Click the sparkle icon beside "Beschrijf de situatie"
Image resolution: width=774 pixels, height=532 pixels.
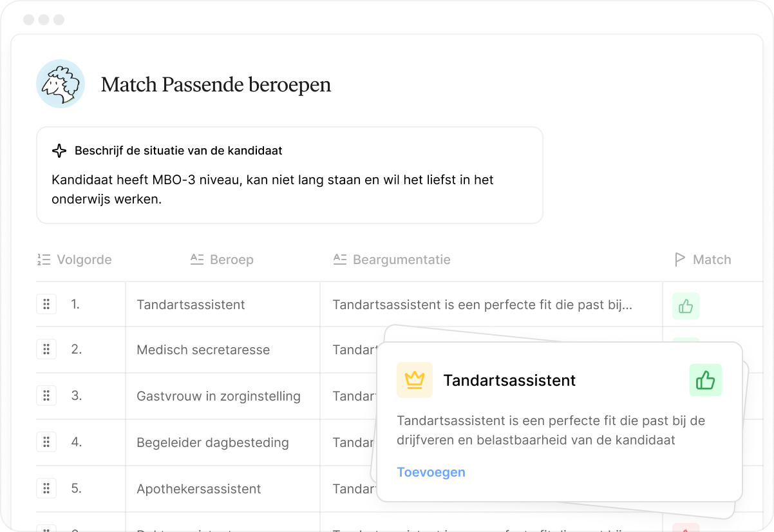[x=59, y=151]
